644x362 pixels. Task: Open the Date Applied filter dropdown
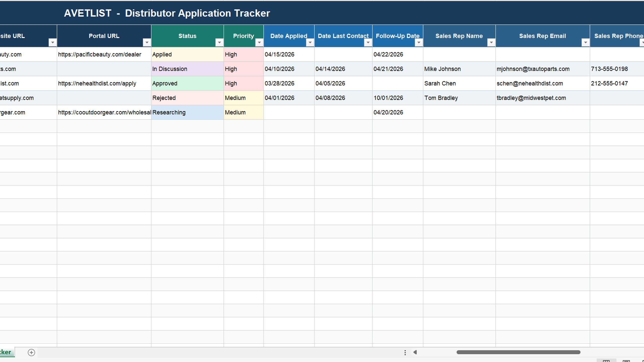[x=310, y=42]
